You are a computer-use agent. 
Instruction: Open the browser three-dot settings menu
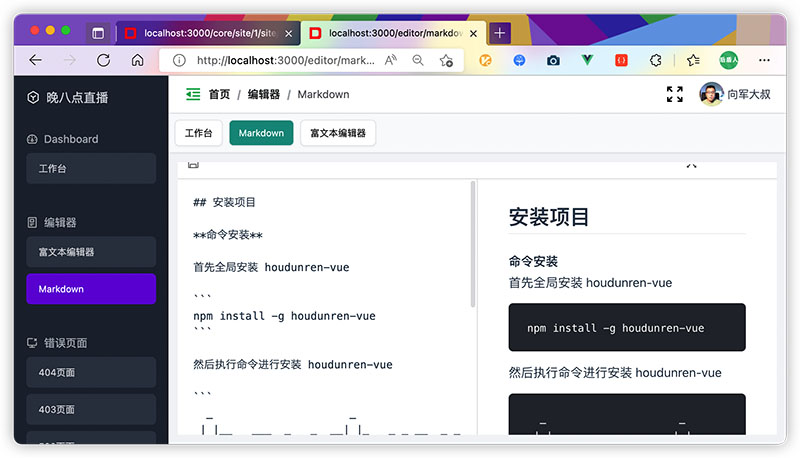click(764, 60)
